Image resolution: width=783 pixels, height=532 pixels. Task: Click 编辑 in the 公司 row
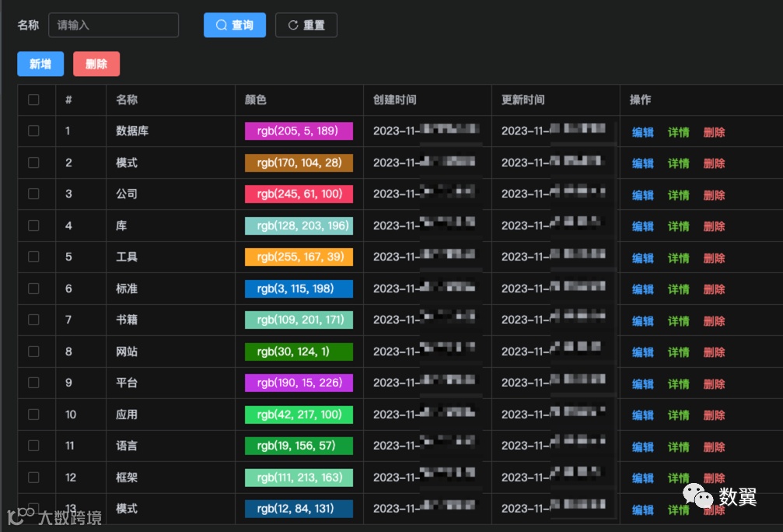point(643,195)
